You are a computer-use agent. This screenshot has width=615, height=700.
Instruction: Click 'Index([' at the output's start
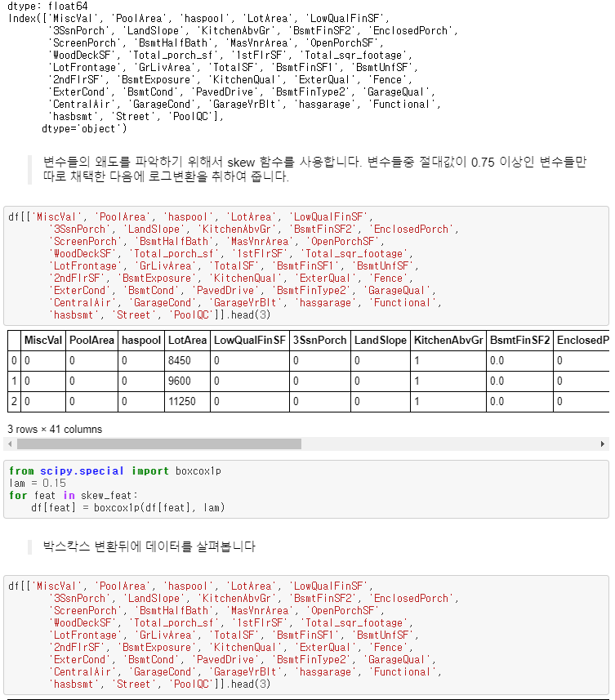click(29, 19)
